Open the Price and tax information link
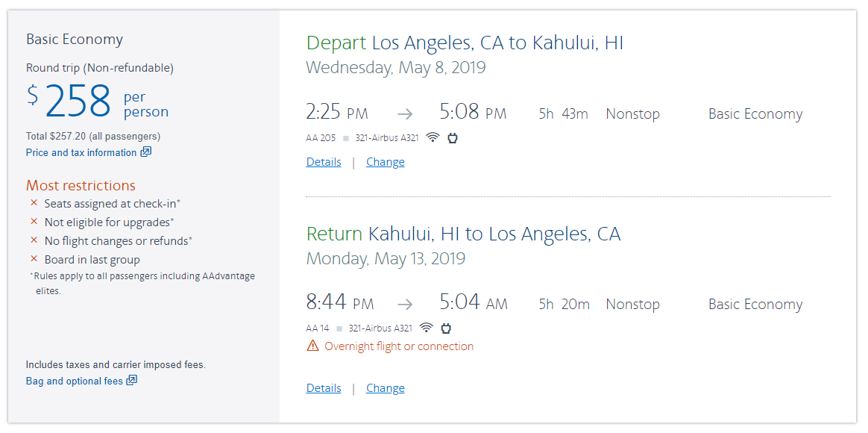Screen dimensions: 868x433 [81, 152]
